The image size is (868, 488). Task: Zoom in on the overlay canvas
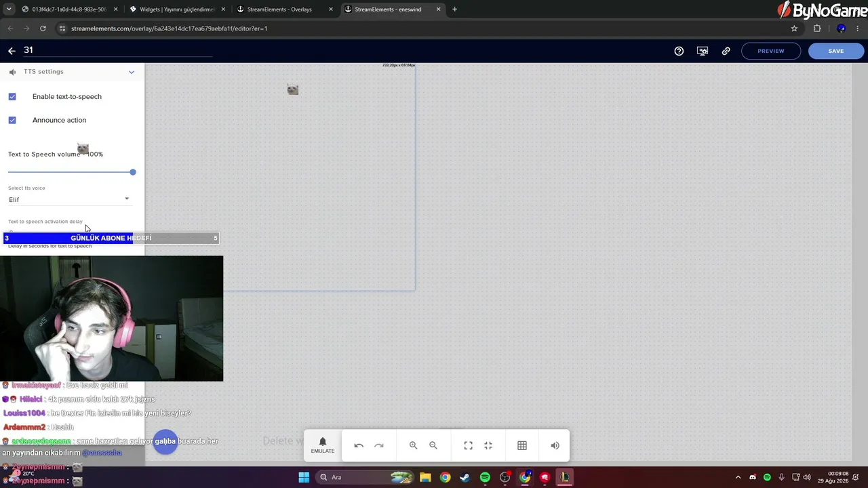pyautogui.click(x=413, y=445)
